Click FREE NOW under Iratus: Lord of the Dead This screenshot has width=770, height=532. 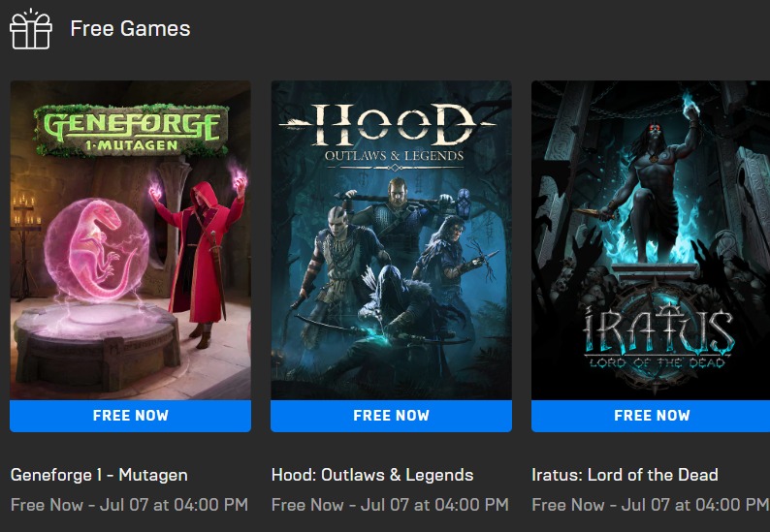[x=651, y=416]
